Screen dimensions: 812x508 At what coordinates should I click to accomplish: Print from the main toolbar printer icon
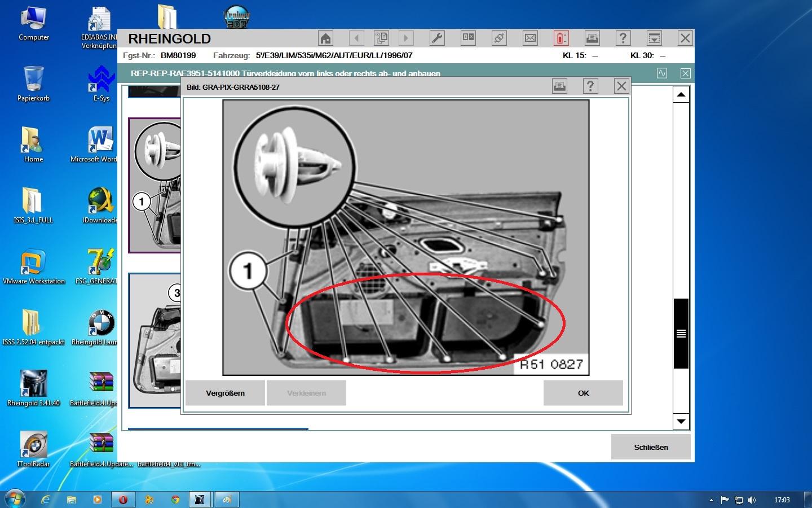pos(592,38)
